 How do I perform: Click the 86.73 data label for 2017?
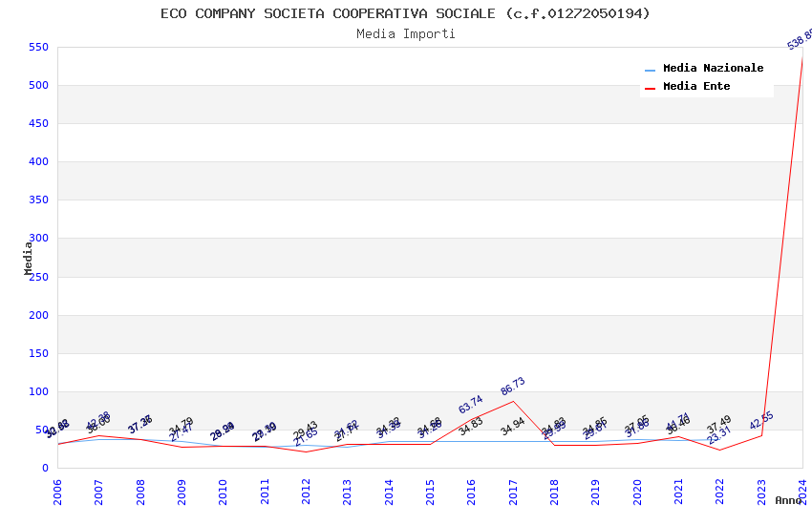513,386
